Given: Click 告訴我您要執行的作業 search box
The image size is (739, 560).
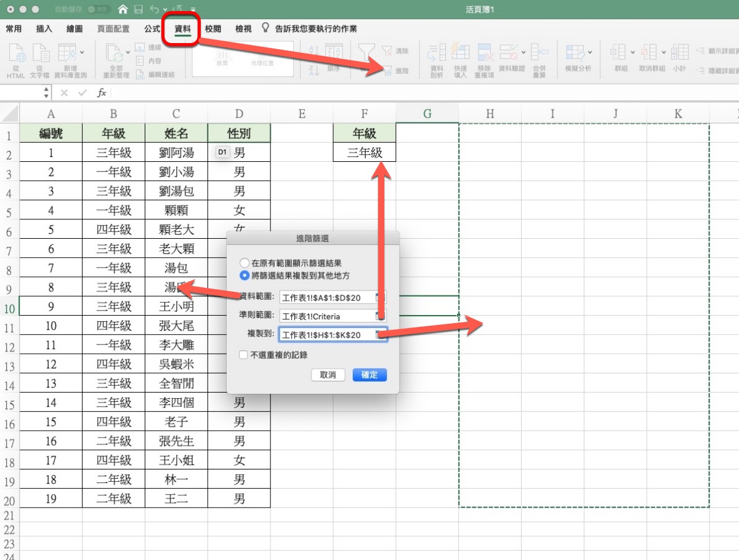Looking at the screenshot, I should [316, 29].
